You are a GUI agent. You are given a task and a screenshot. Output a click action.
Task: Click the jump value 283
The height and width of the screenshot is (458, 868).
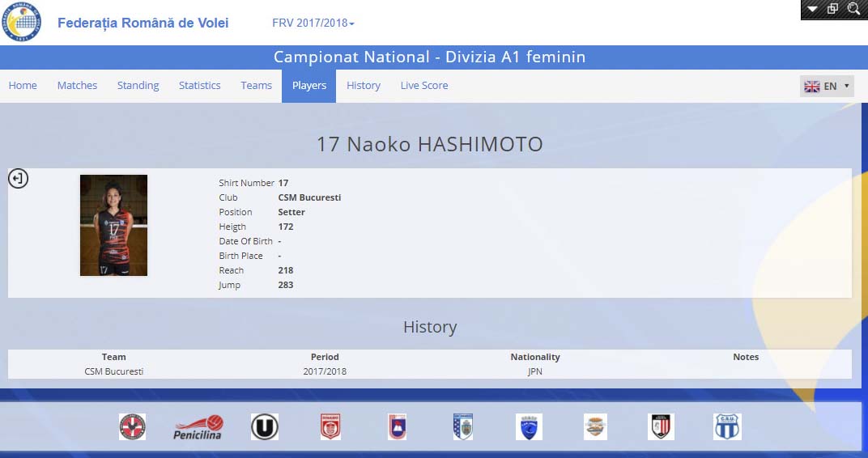[286, 285]
